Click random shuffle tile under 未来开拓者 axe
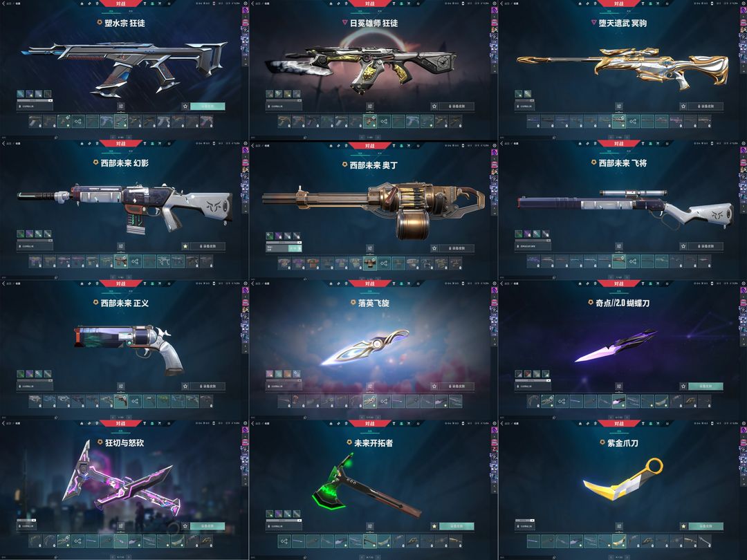 [x=284, y=541]
